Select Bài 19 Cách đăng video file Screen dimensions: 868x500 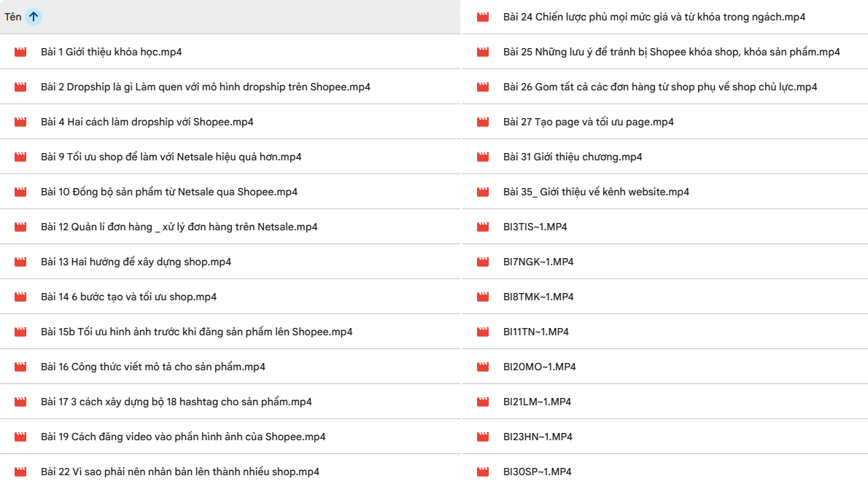pyautogui.click(x=182, y=437)
